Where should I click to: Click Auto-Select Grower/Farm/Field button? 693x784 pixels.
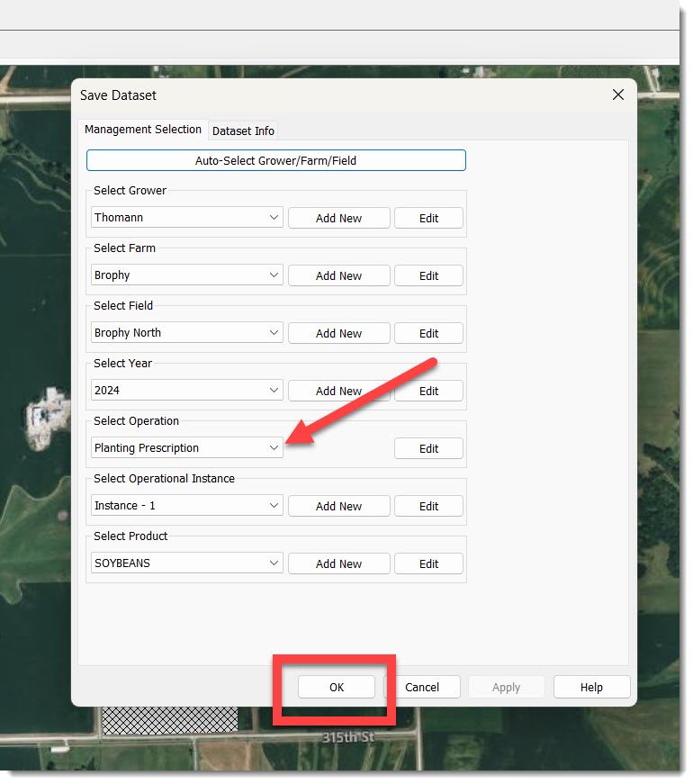[x=276, y=160]
